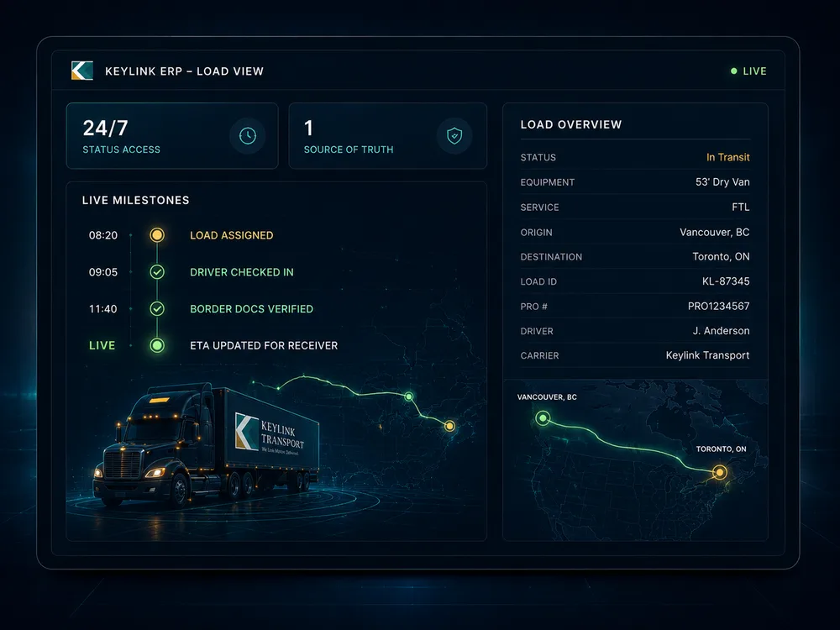Click the green LIVE milestone time label
Image resolution: width=840 pixels, height=630 pixels.
click(x=102, y=345)
